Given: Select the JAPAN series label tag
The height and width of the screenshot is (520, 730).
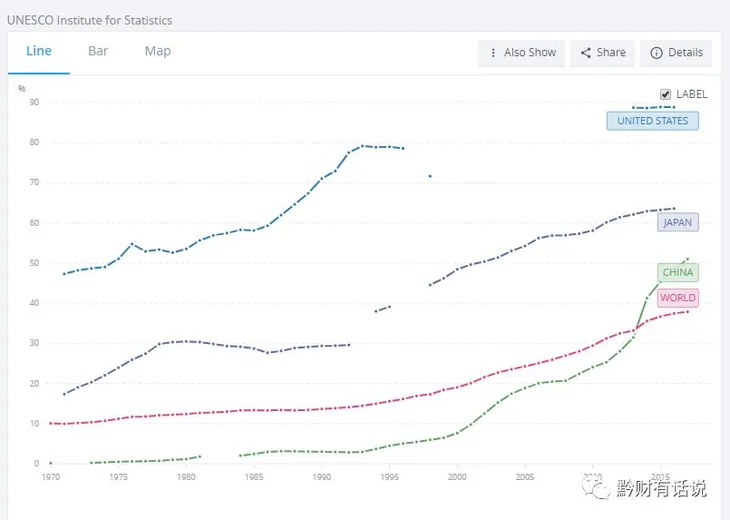Looking at the screenshot, I should coord(678,222).
